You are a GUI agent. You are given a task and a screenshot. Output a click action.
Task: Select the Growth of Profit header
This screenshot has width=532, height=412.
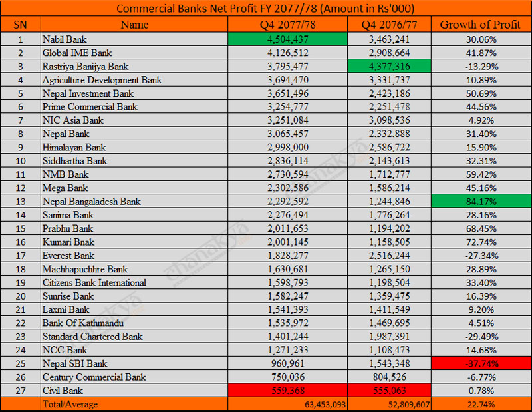click(479, 25)
